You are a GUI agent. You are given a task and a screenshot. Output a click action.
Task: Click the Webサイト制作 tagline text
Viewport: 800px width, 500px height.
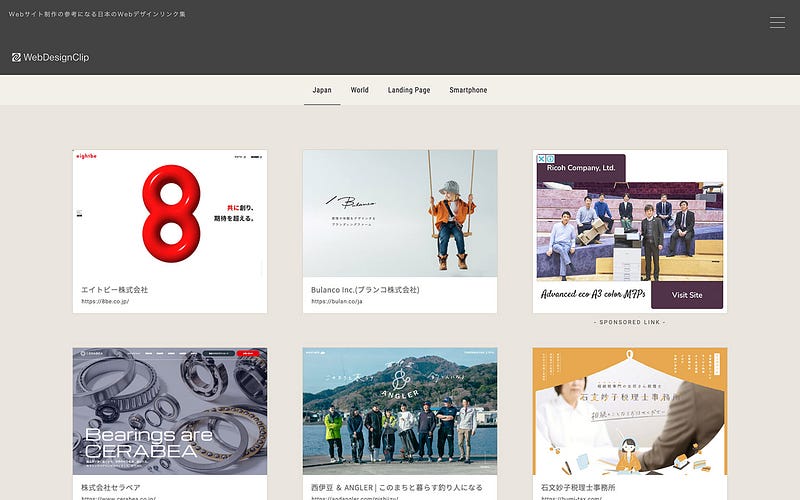pos(97,14)
